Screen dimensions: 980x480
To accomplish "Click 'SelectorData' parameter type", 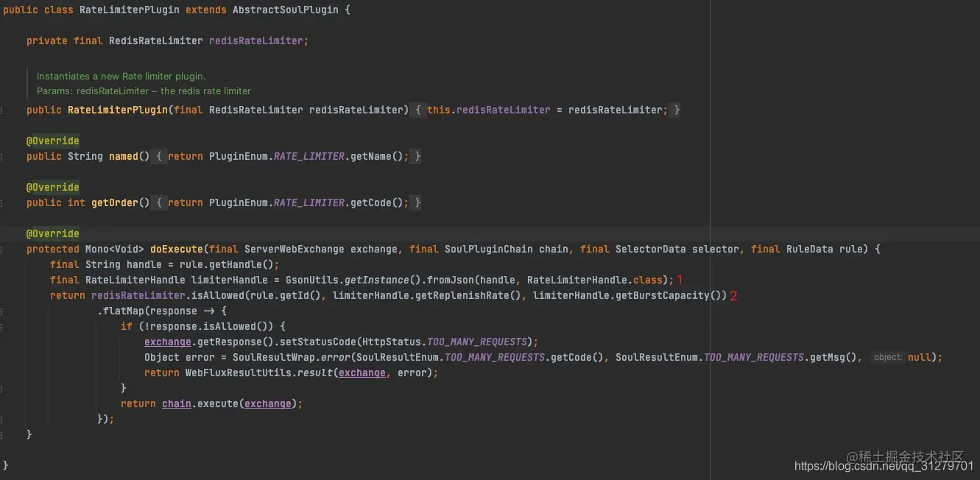I will (651, 249).
